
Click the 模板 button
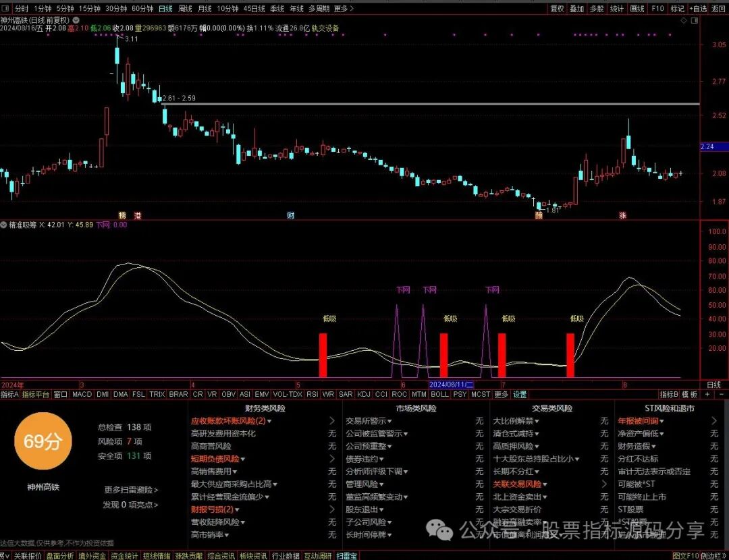[x=689, y=394]
